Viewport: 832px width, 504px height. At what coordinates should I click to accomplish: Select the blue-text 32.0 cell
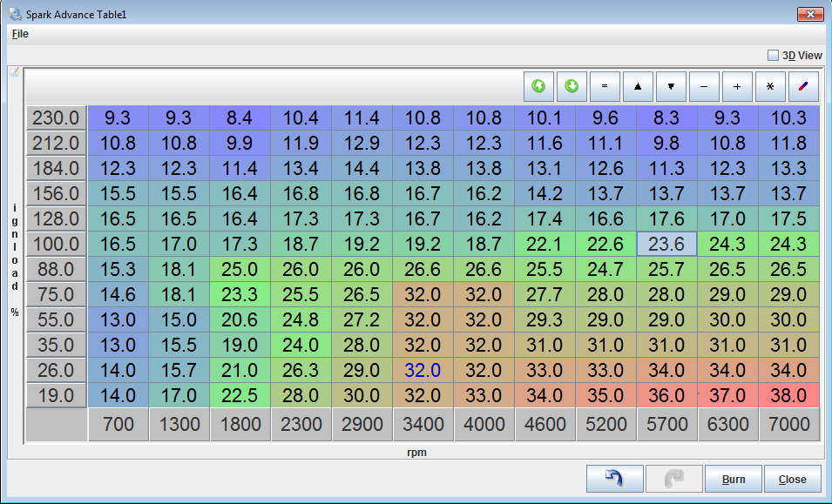click(423, 371)
